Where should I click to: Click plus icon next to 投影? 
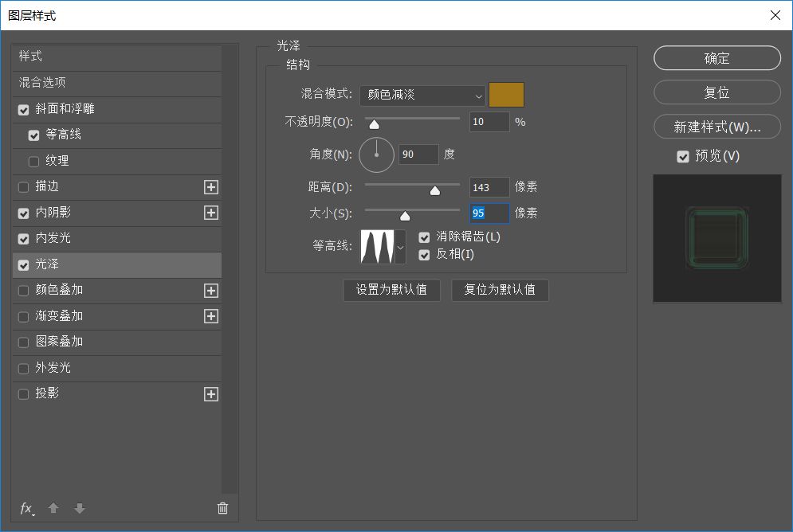point(211,394)
